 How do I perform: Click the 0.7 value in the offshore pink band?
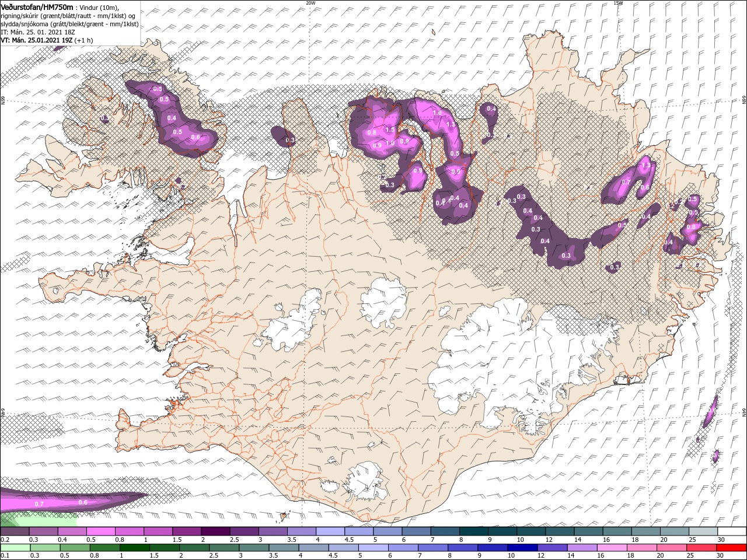click(40, 503)
